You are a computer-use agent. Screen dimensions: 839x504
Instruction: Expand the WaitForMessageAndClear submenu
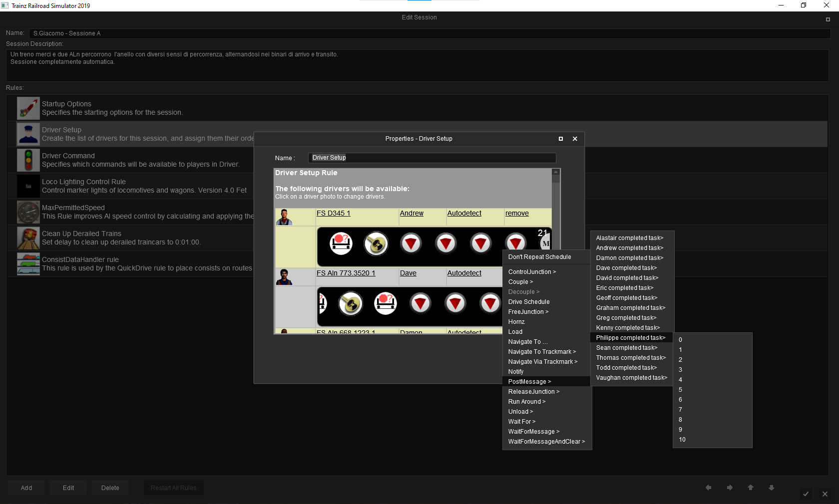546,442
